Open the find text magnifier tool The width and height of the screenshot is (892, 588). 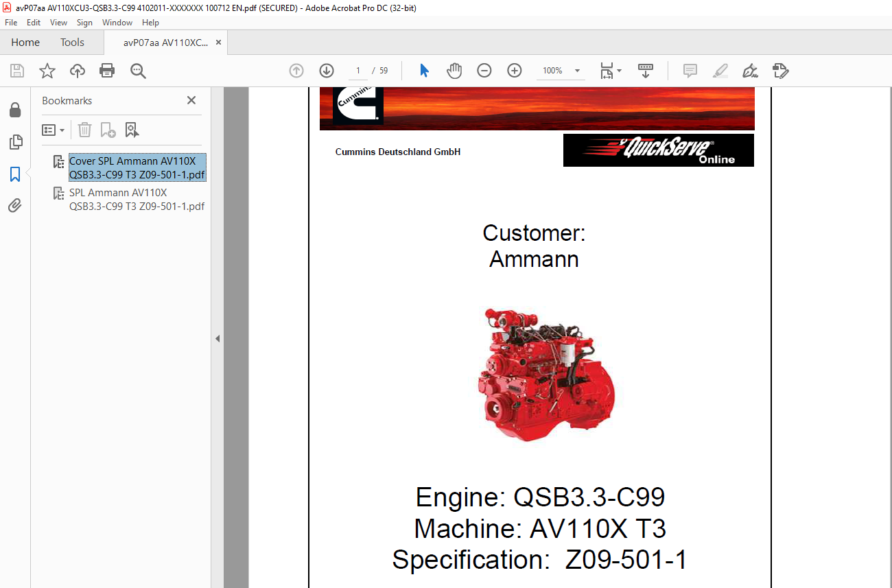pyautogui.click(x=138, y=71)
